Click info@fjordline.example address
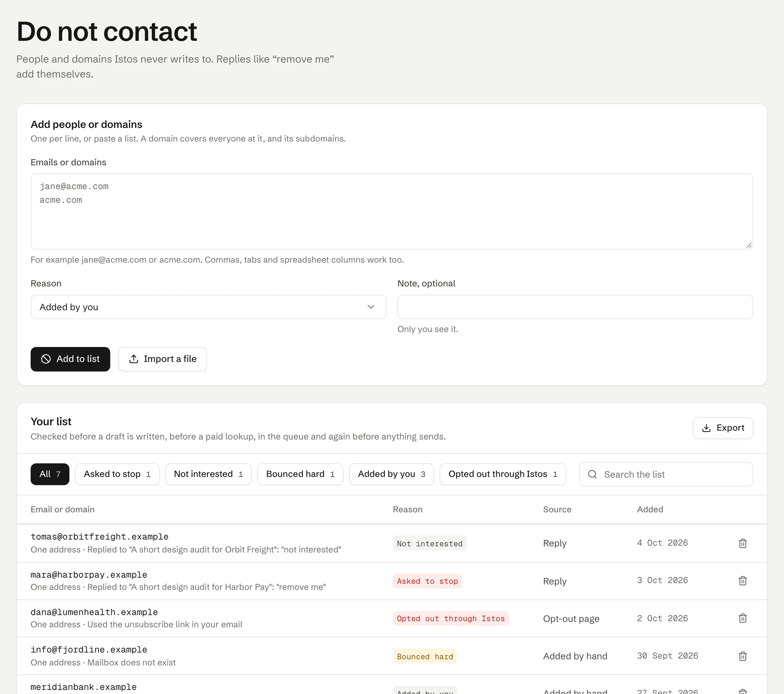Screen dimensions: 784x694 pyautogui.click(x=88, y=650)
